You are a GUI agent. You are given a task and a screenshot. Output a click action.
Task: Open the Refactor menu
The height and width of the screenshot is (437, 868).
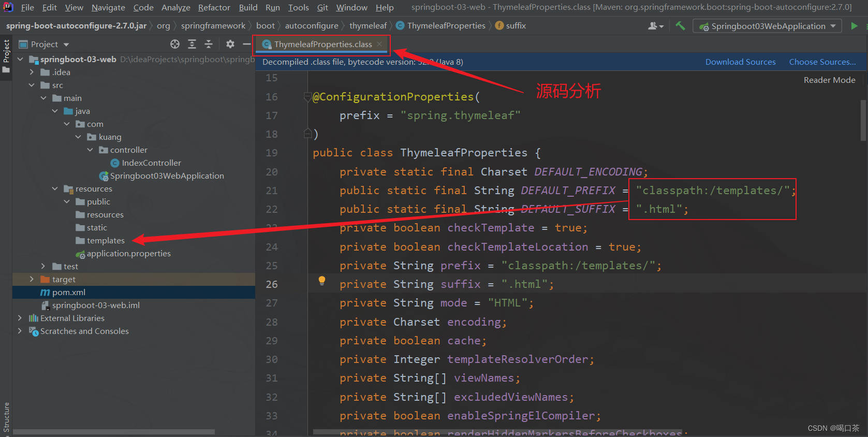(x=214, y=7)
